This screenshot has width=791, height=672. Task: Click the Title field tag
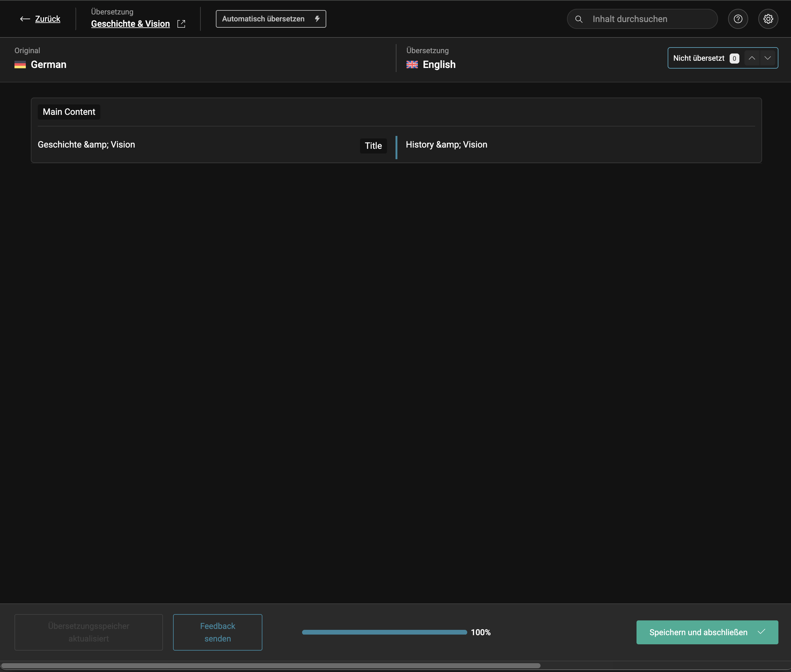373,146
